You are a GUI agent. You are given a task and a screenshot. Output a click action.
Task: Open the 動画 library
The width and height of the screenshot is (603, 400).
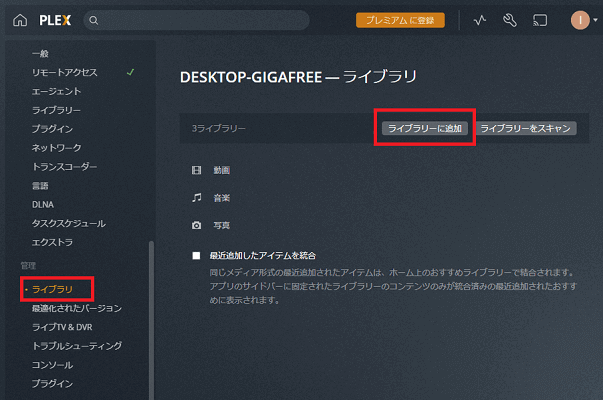222,170
